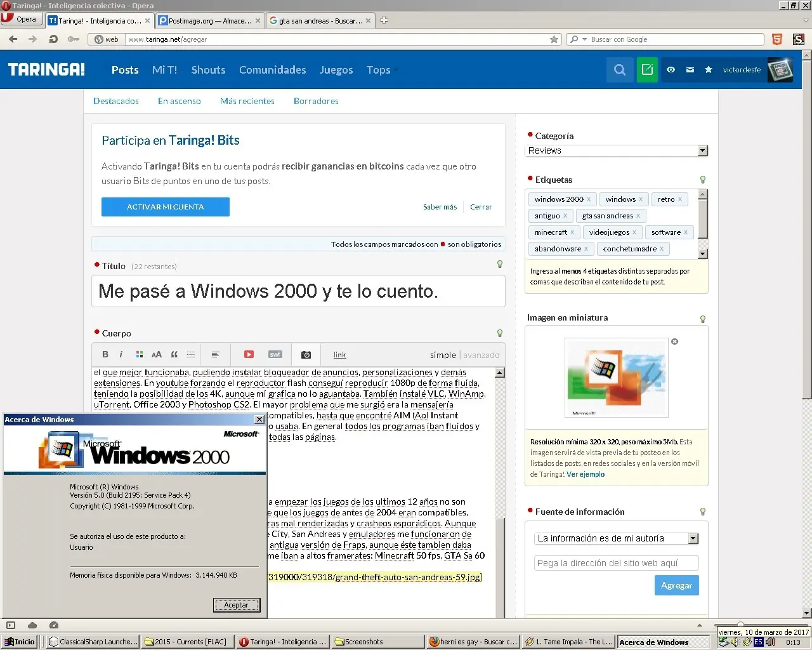Remove the uploaded thumbnail image
Screen dimensions: 812x650
675,342
